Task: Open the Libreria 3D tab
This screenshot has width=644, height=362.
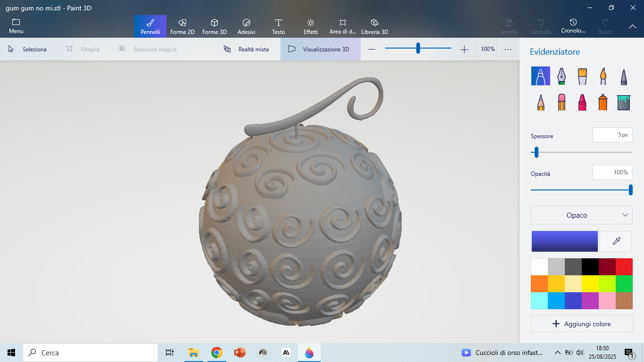Action: [375, 26]
